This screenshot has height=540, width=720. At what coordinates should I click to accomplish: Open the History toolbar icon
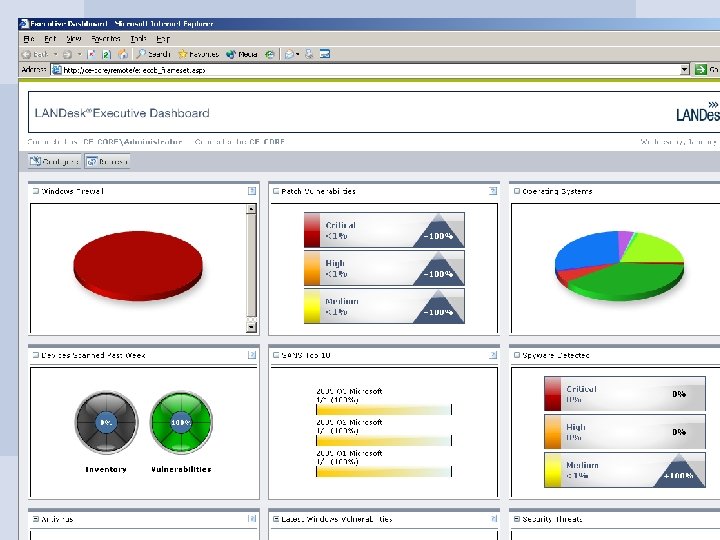270,54
